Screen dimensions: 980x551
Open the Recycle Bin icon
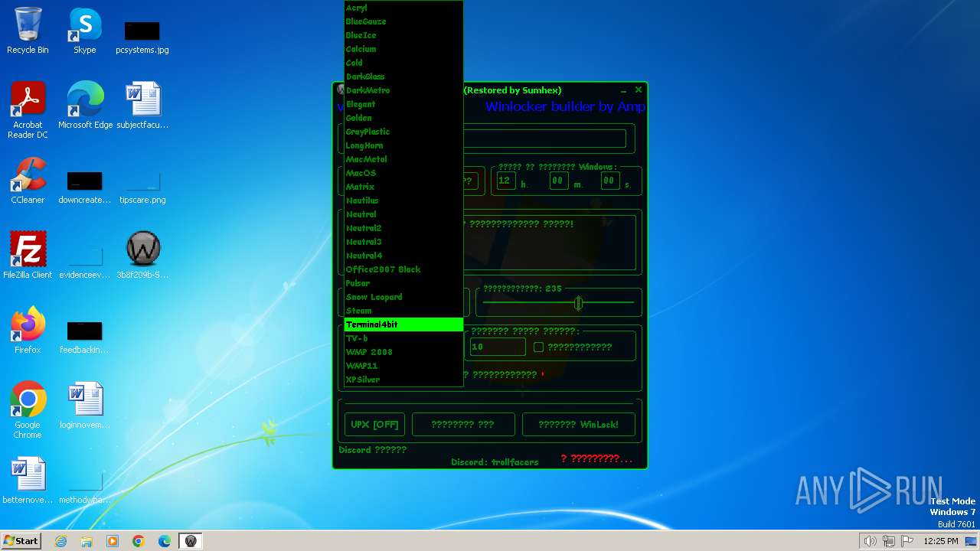tap(28, 31)
